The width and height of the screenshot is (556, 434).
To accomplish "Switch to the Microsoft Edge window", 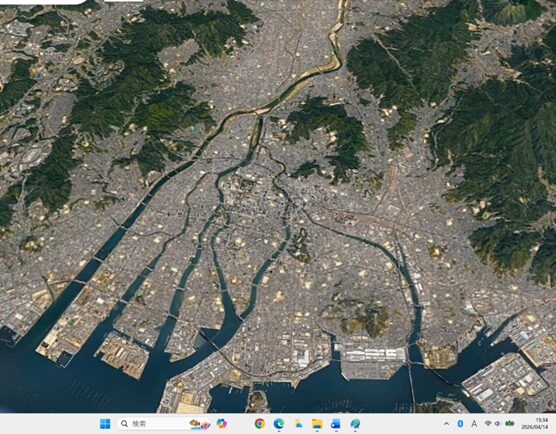I will (279, 423).
